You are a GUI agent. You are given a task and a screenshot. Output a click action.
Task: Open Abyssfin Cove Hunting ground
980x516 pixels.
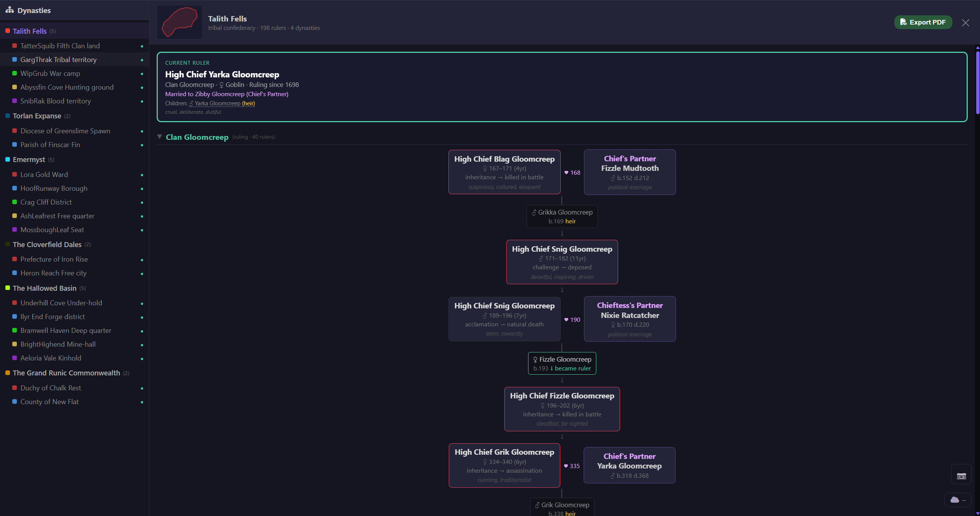[74, 87]
